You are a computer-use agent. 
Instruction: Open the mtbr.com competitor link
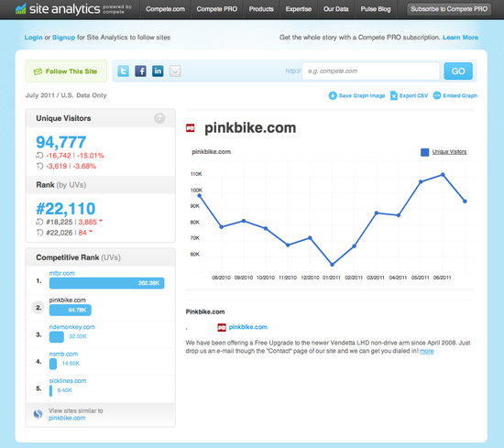61,273
